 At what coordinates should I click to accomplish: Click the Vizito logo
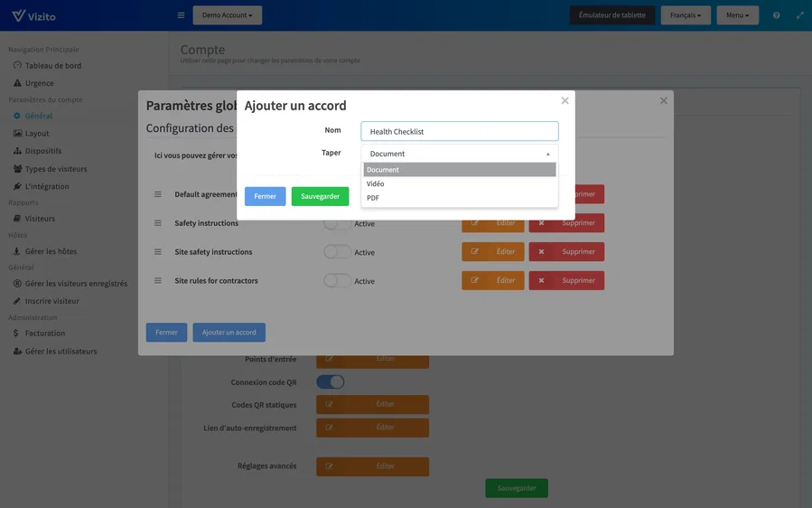[x=33, y=16]
